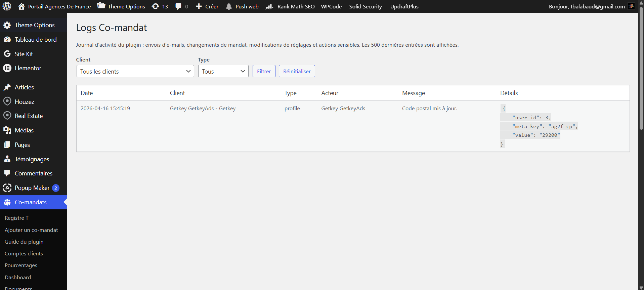The width and height of the screenshot is (644, 290).
Task: Click the Co-mandats group icon
Action: (x=7, y=202)
